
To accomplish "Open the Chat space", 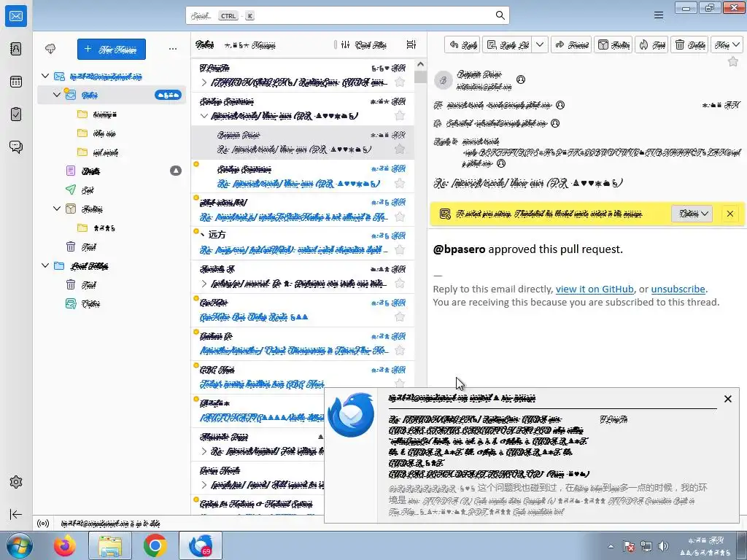I will (x=16, y=147).
